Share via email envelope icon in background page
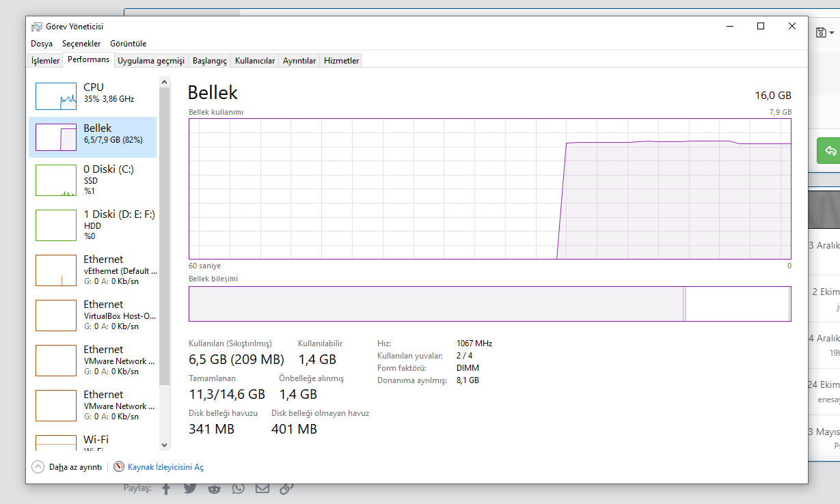The image size is (840, 504). click(262, 488)
